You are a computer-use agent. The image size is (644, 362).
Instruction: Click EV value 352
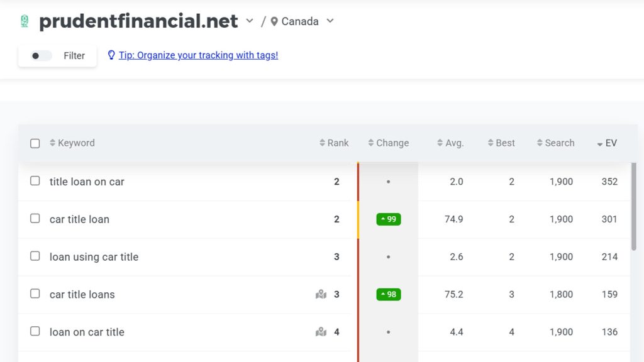click(x=609, y=182)
